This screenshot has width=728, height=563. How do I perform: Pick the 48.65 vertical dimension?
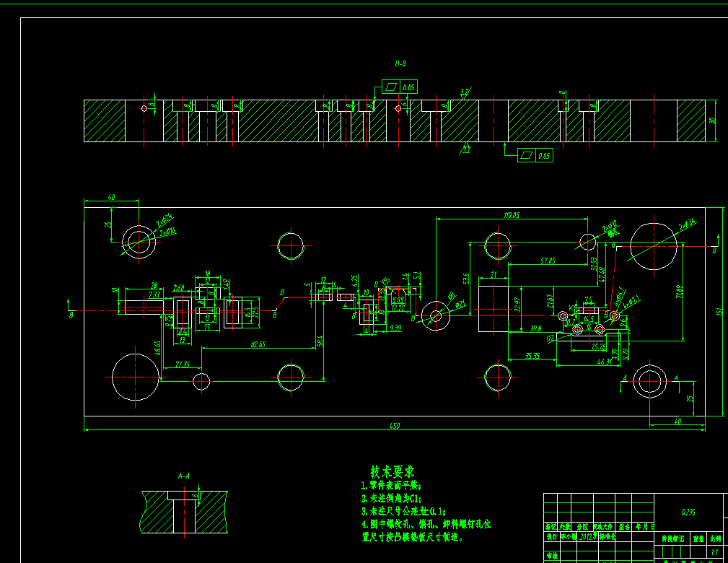point(157,348)
